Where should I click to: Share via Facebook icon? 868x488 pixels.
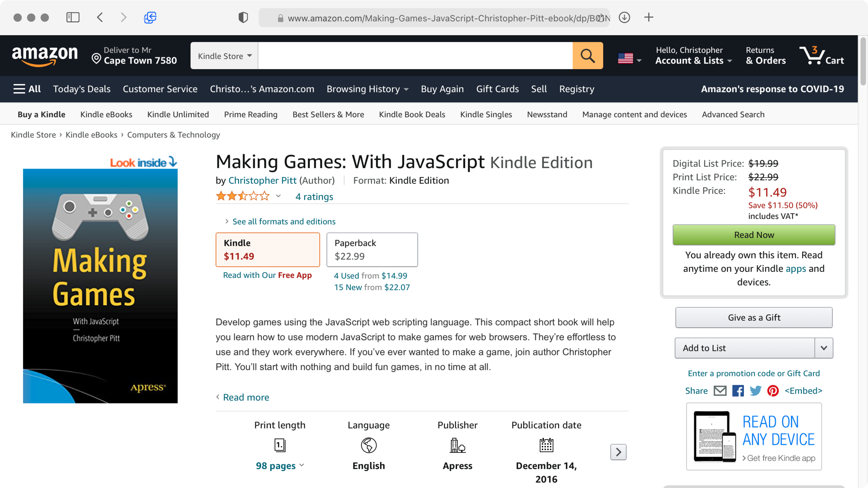[738, 391]
